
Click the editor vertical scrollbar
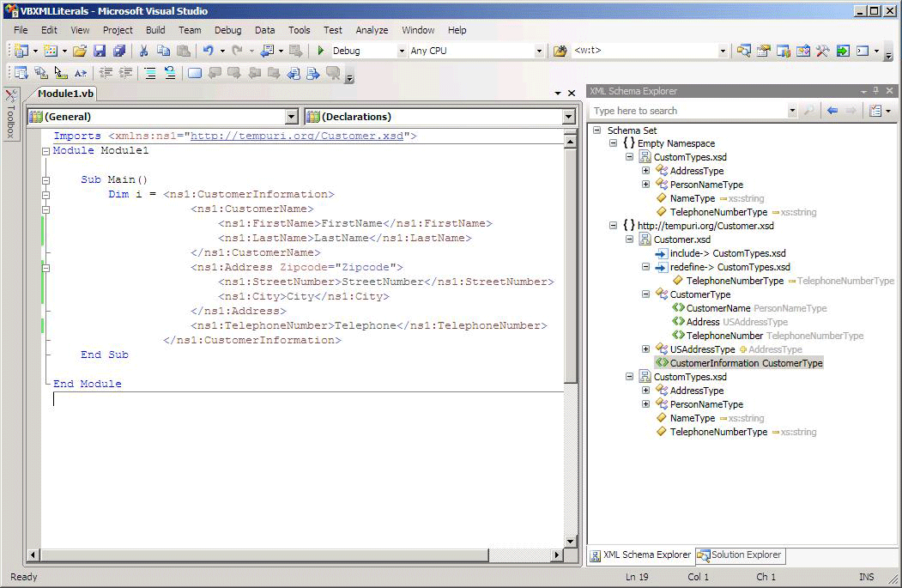point(571,258)
